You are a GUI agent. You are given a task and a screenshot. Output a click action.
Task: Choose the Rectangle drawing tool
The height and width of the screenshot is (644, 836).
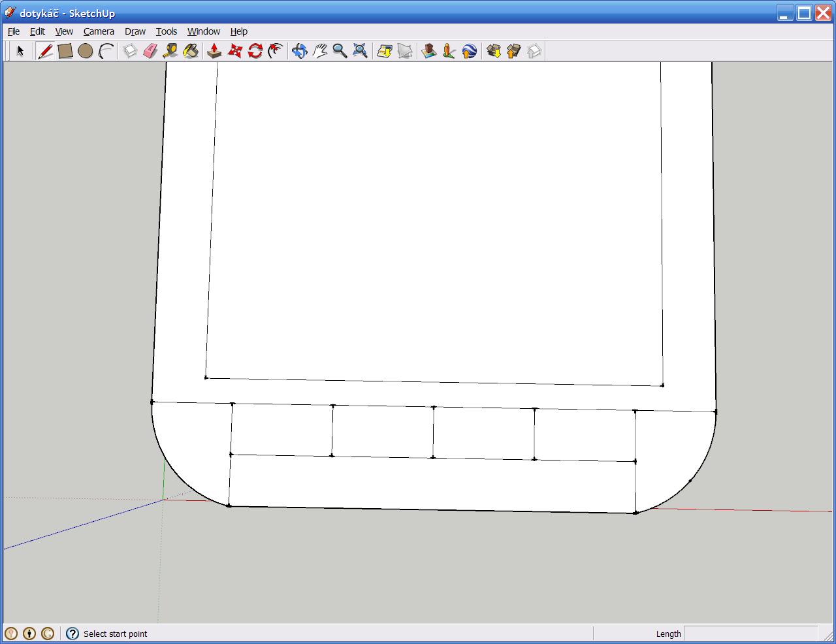coord(65,51)
